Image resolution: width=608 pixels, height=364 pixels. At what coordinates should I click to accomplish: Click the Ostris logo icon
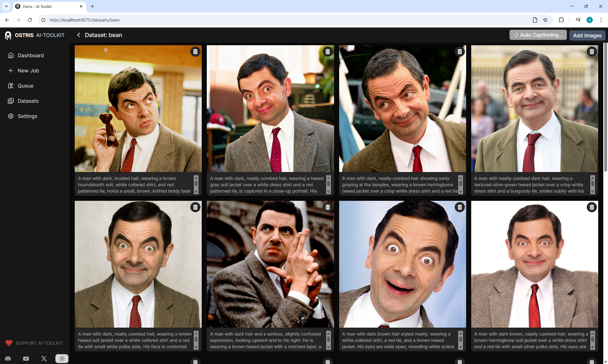[8, 35]
